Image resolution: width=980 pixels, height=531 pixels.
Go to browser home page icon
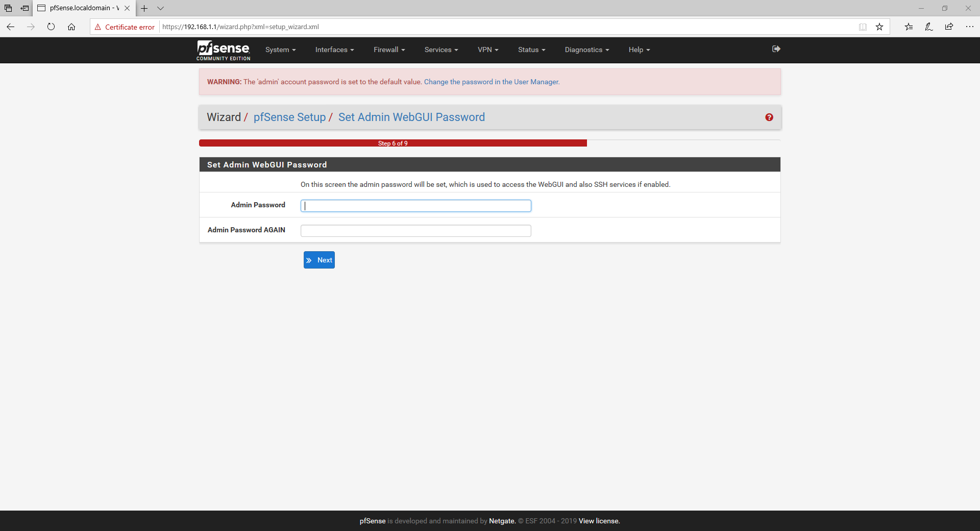click(x=71, y=27)
